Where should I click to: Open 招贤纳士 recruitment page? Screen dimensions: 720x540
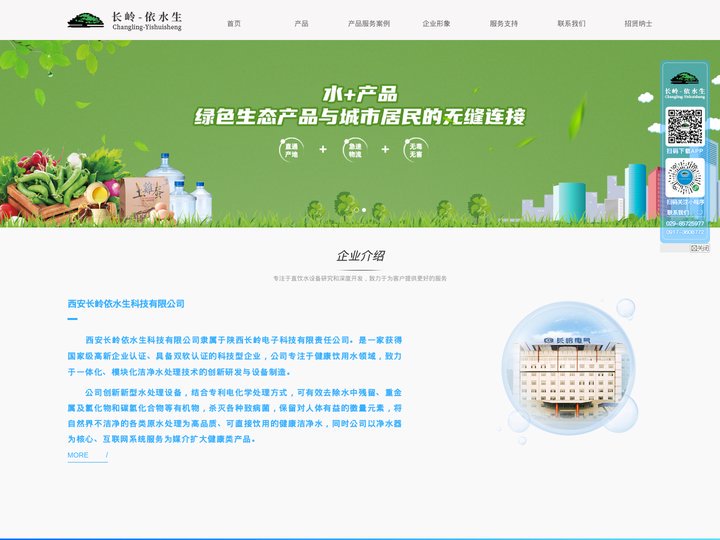[638, 23]
